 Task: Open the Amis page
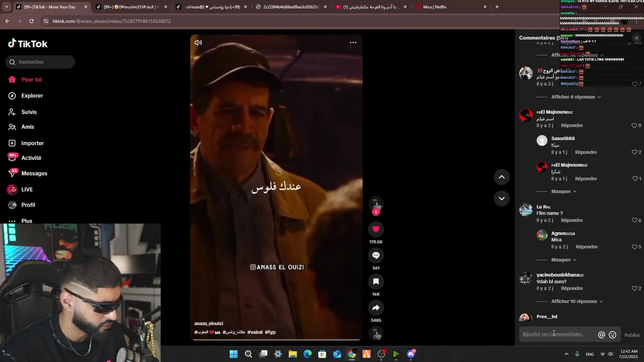click(x=28, y=127)
